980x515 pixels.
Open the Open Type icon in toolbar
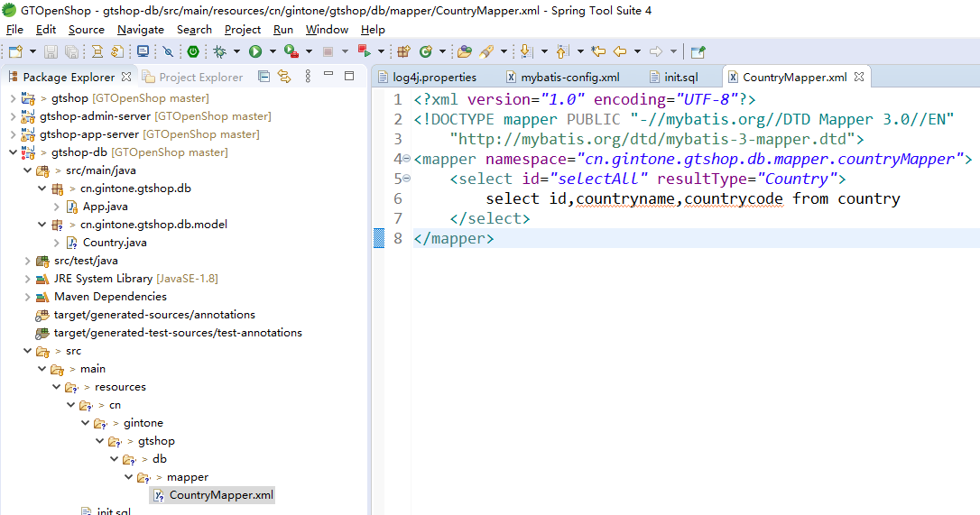(464, 52)
